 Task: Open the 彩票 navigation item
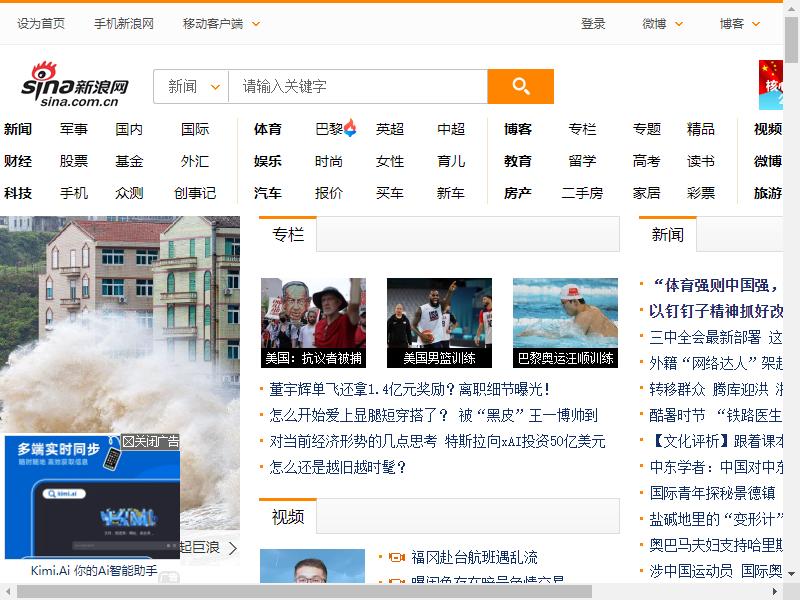pyautogui.click(x=701, y=193)
